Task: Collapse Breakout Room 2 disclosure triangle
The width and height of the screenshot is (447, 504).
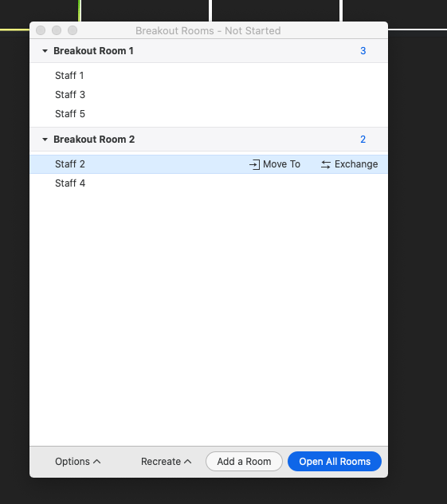Action: click(x=45, y=140)
